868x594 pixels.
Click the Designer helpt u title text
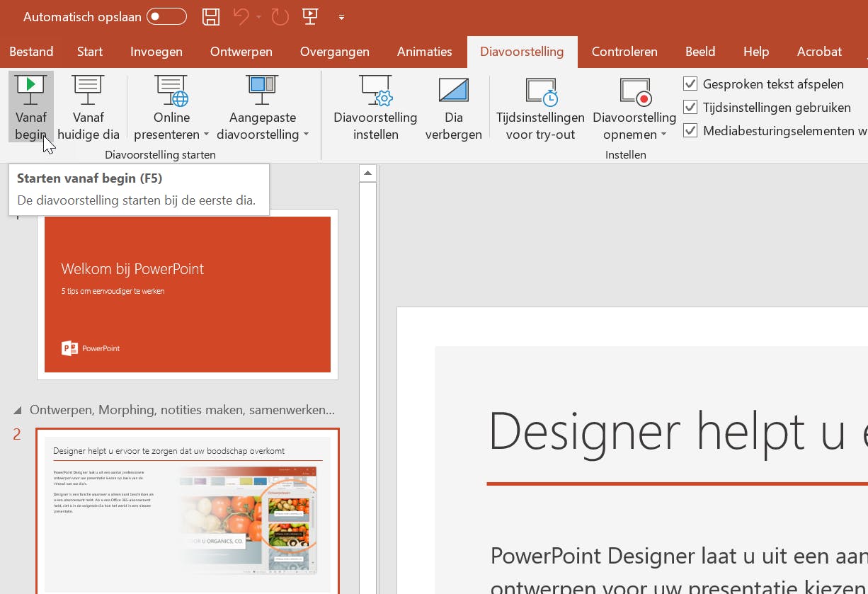coord(678,431)
